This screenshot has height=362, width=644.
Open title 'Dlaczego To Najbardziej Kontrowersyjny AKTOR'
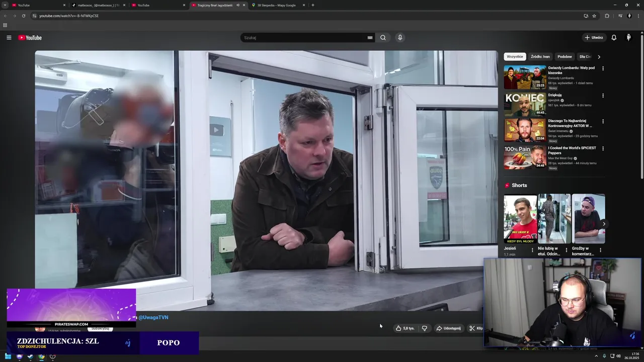570,123
